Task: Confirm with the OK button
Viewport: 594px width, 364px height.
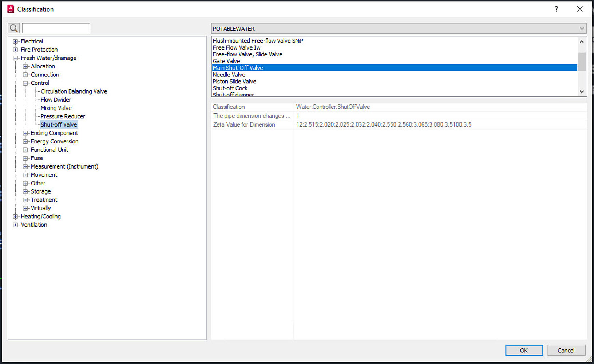Action: click(524, 350)
